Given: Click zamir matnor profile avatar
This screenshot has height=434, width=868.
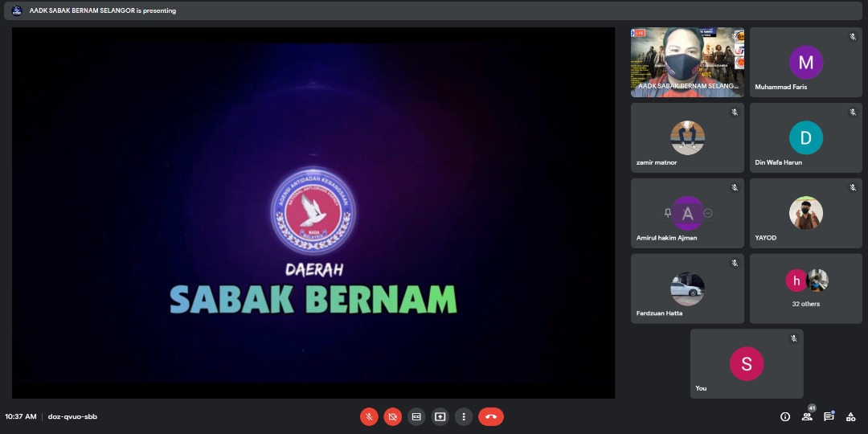Looking at the screenshot, I should tap(687, 137).
